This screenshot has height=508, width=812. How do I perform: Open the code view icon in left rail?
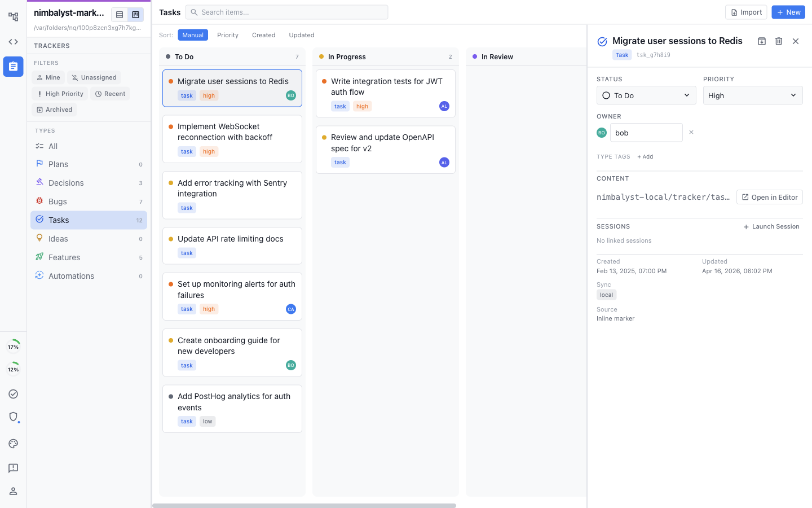coord(13,42)
